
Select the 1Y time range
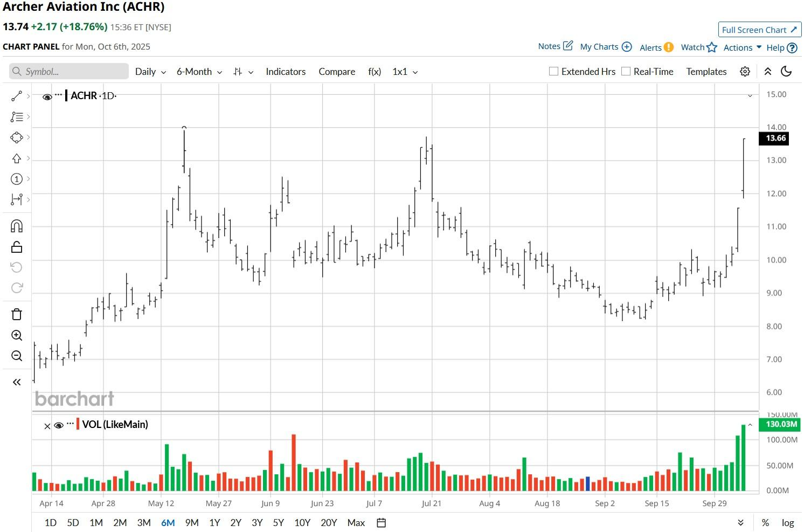[214, 523]
